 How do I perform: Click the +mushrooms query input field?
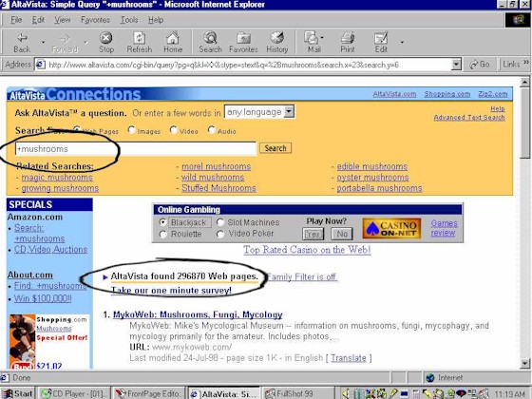coord(136,149)
